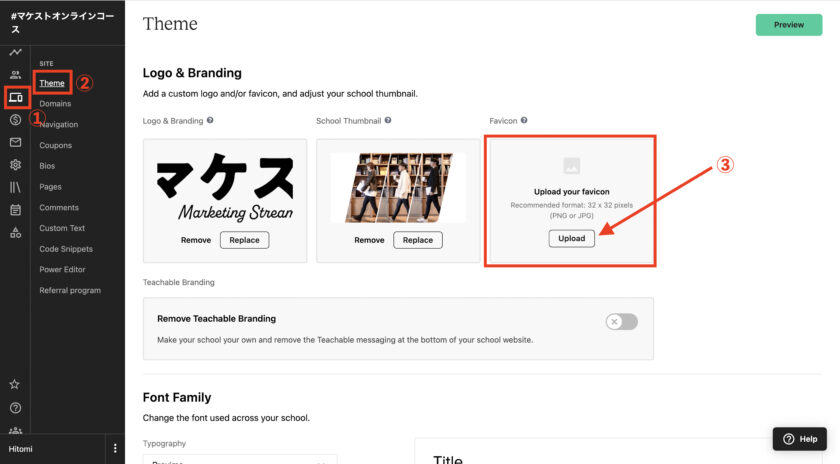Viewport: 840px width, 464px height.
Task: Open the Comments menu item
Action: (59, 207)
